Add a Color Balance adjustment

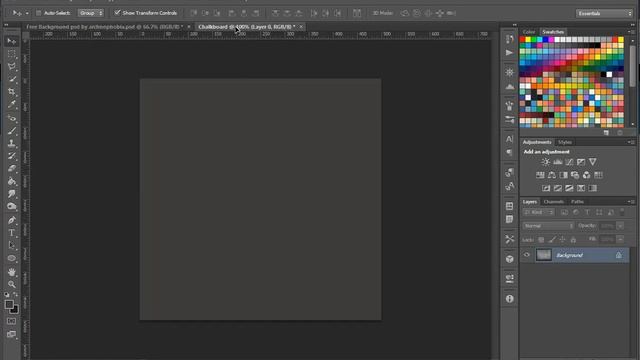pyautogui.click(x=552, y=175)
